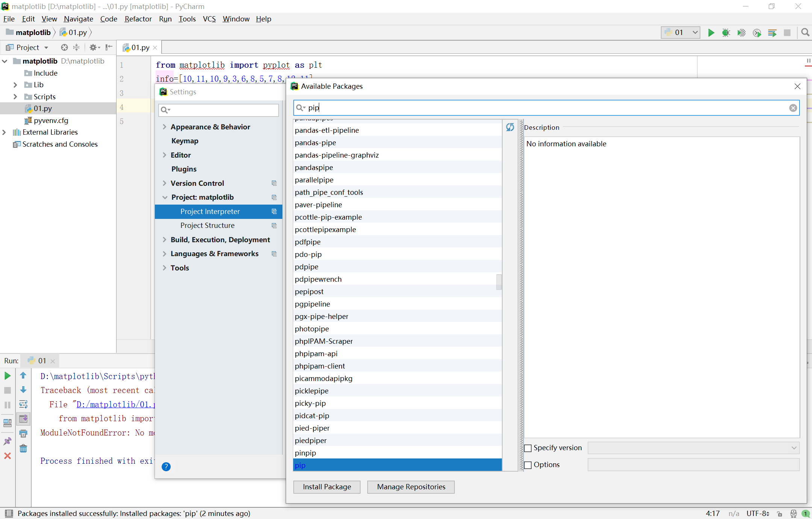Click the status bar lock icon
Viewport: 812px width, 519px height.
tap(779, 513)
